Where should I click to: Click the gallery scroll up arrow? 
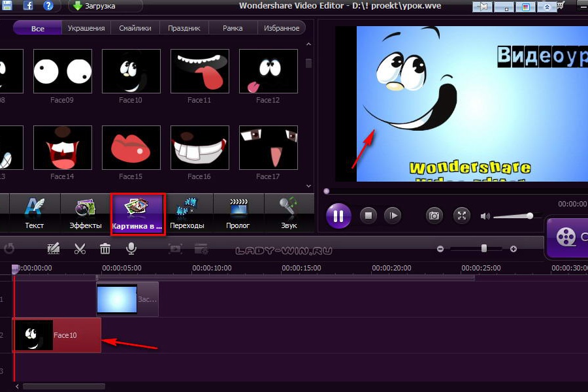click(308, 44)
